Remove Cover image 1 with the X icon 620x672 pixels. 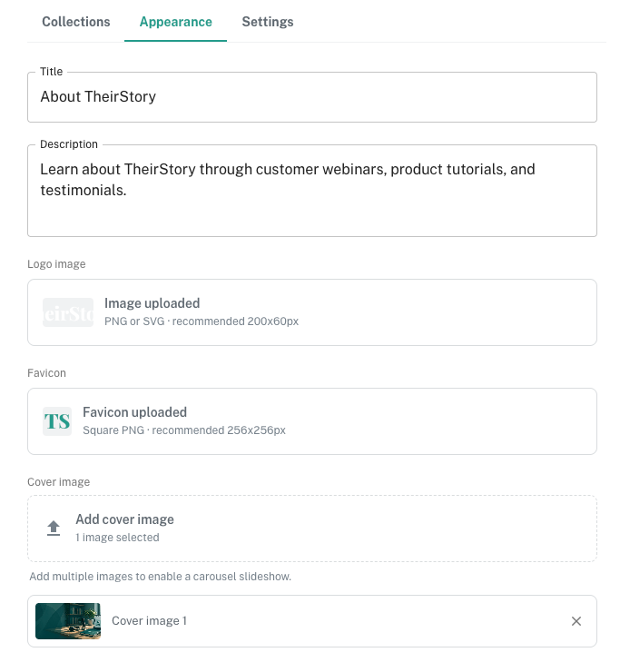point(576,621)
